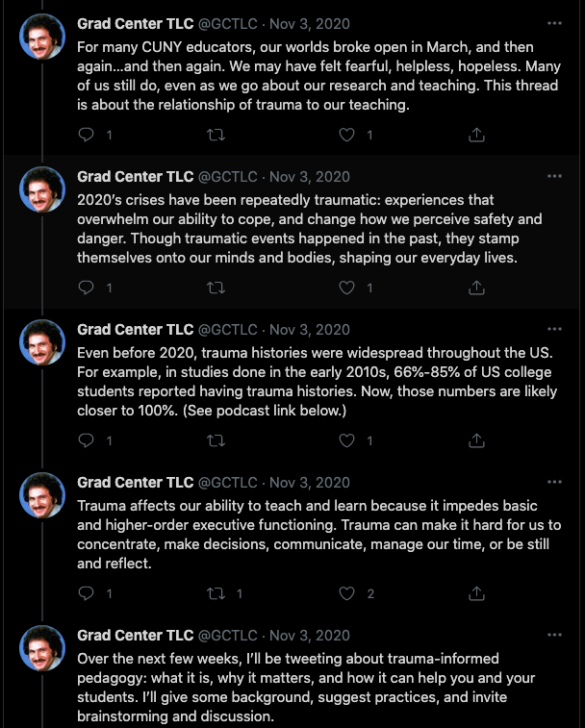Retweet the 2020's crises tweet
The height and width of the screenshot is (728, 585).
click(x=216, y=288)
